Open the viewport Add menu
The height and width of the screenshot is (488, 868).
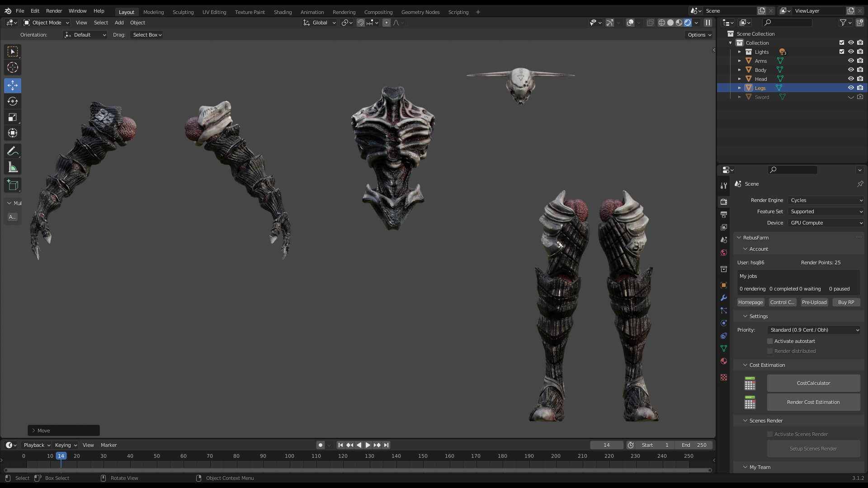tap(119, 23)
